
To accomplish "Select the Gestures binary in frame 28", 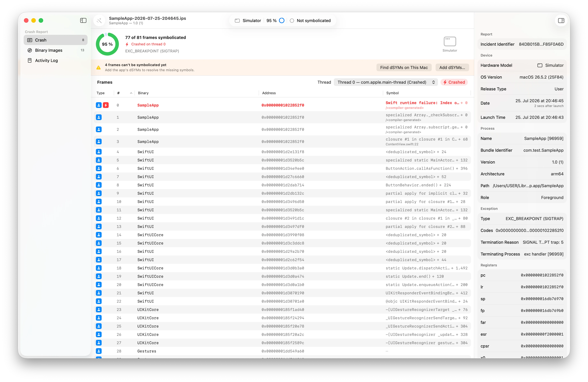I will click(x=147, y=351).
